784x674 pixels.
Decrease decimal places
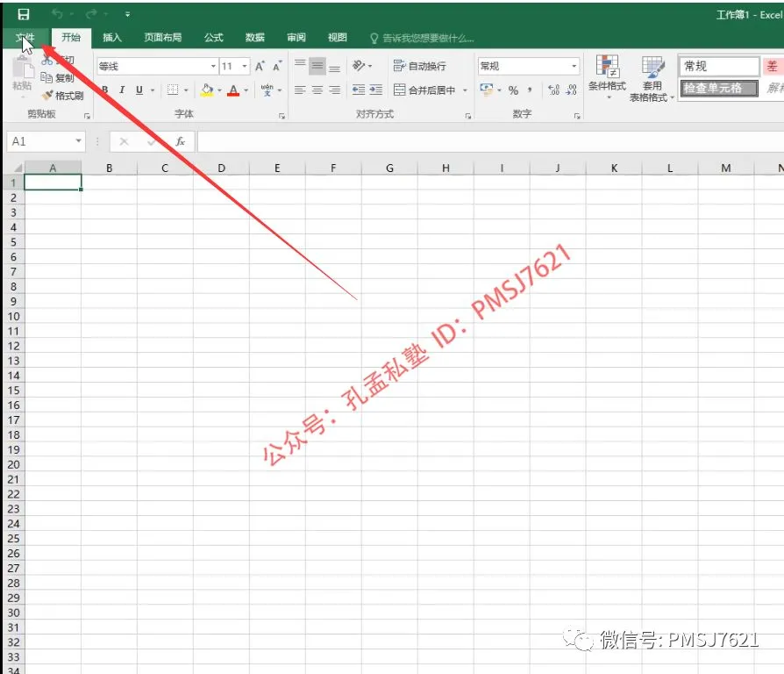pyautogui.click(x=572, y=90)
